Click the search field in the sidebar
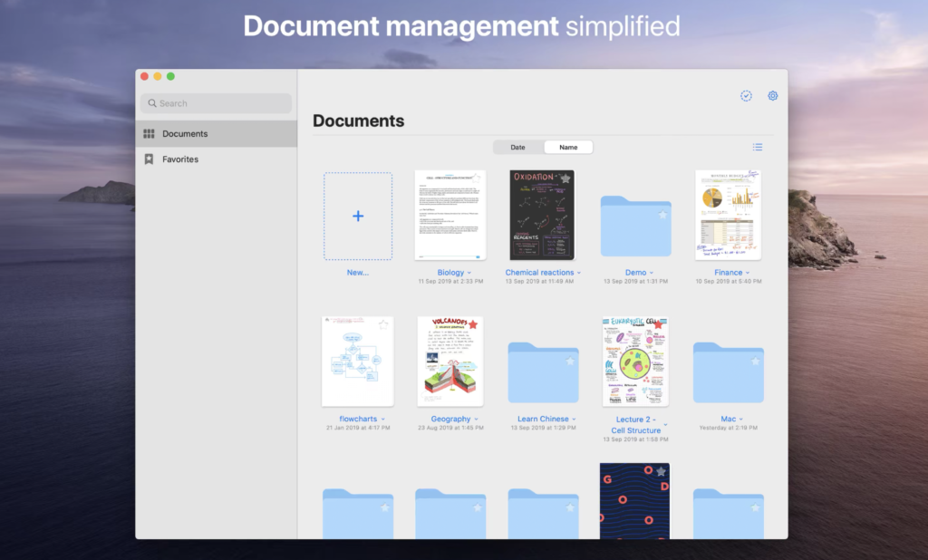Viewport: 928px width, 560px height. tap(215, 102)
